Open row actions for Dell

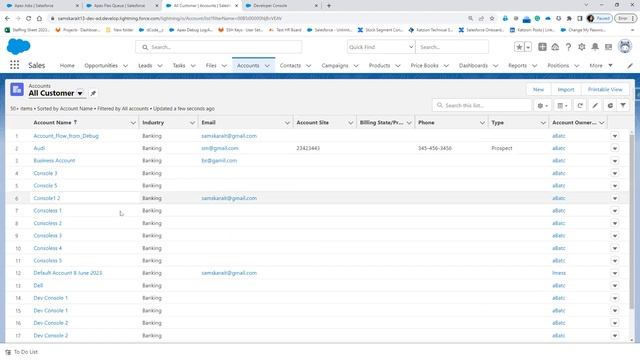point(615,286)
